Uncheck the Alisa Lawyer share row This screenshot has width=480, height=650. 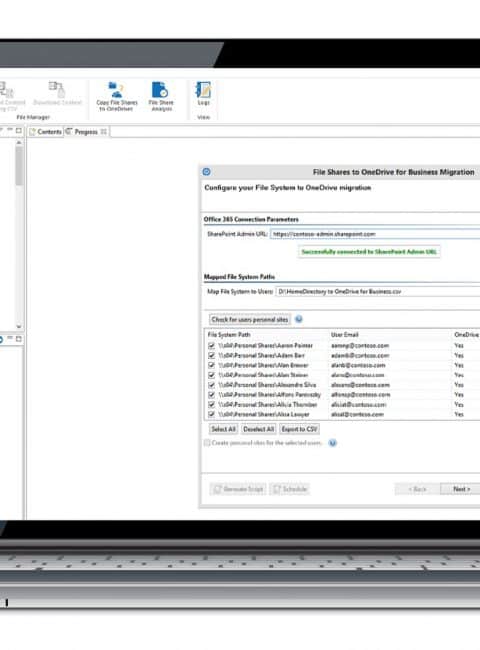tap(211, 415)
